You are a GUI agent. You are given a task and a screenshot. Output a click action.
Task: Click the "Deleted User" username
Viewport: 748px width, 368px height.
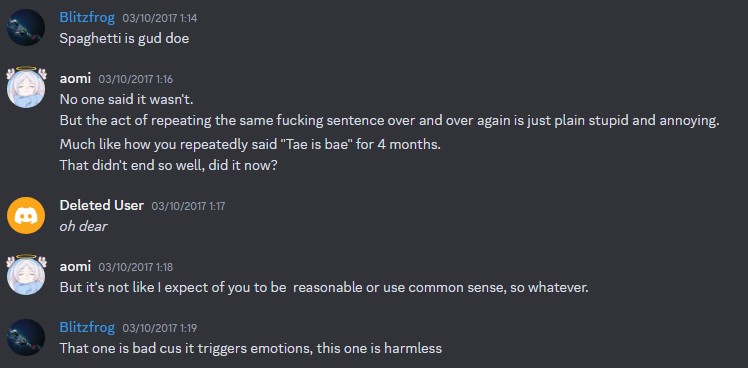click(102, 206)
